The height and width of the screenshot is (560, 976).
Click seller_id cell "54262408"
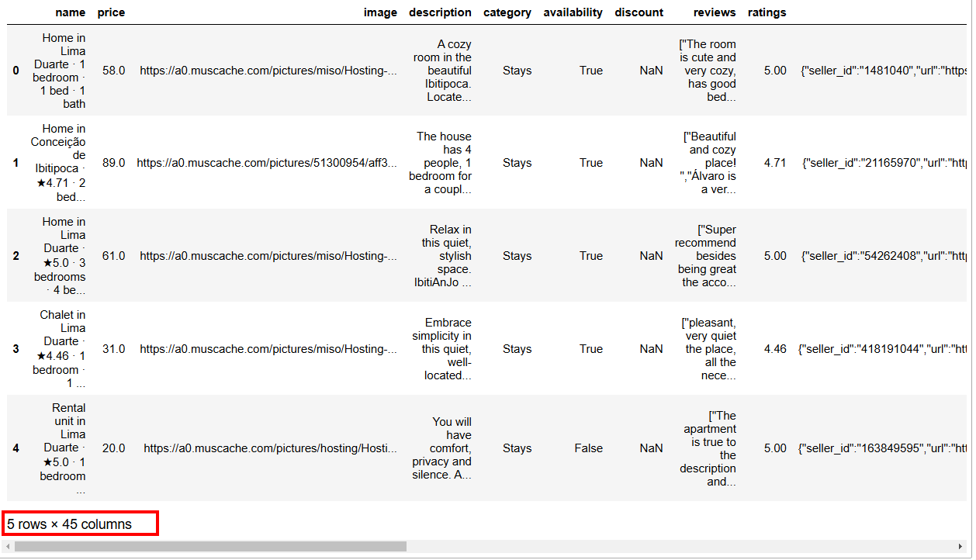[x=885, y=256]
